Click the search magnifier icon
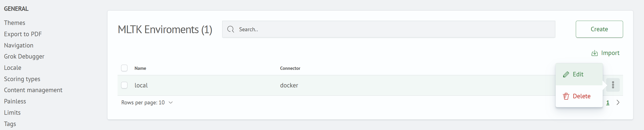Viewport: 644px width, 130px height. pyautogui.click(x=230, y=29)
